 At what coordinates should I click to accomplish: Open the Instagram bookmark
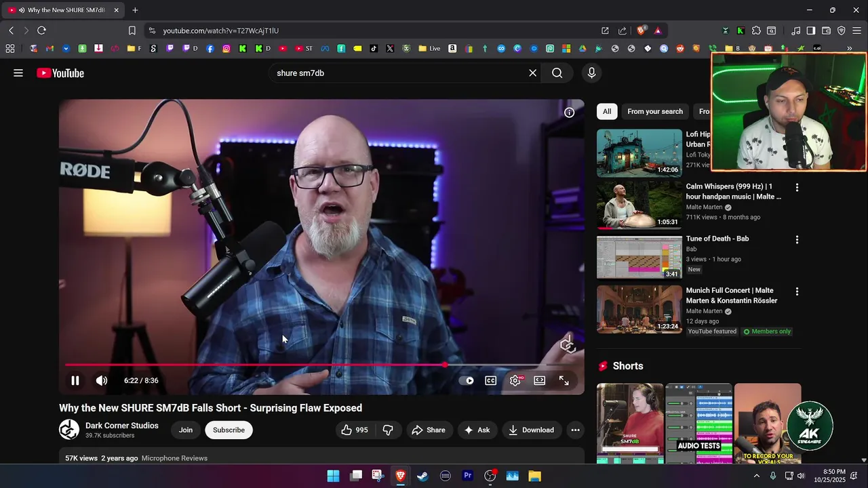coord(226,49)
